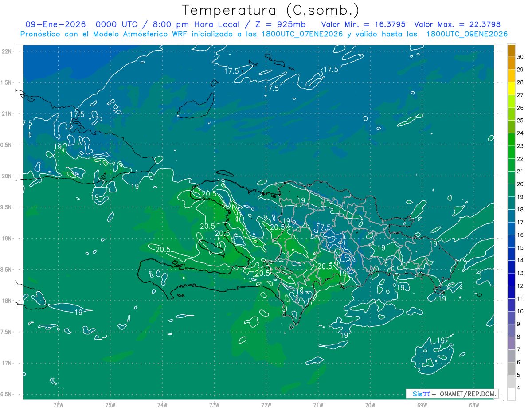Click legend value "28"
This screenshot has width=532, height=411.
click(x=520, y=82)
